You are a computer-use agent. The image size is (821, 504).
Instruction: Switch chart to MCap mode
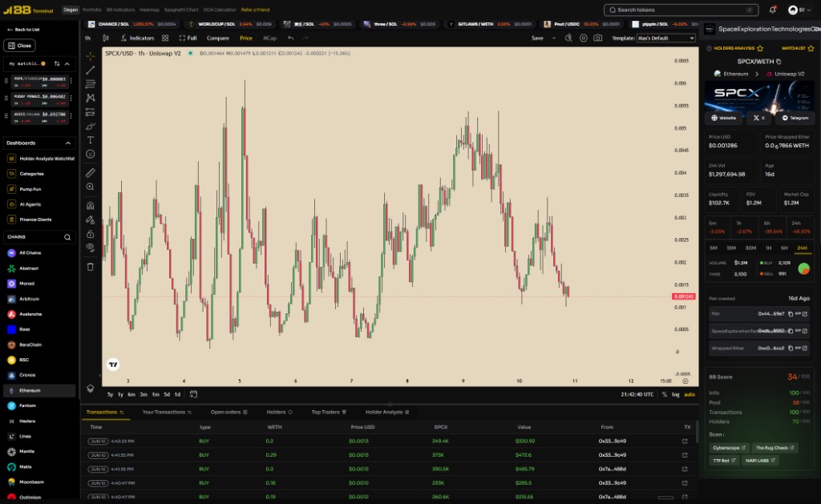pyautogui.click(x=269, y=38)
